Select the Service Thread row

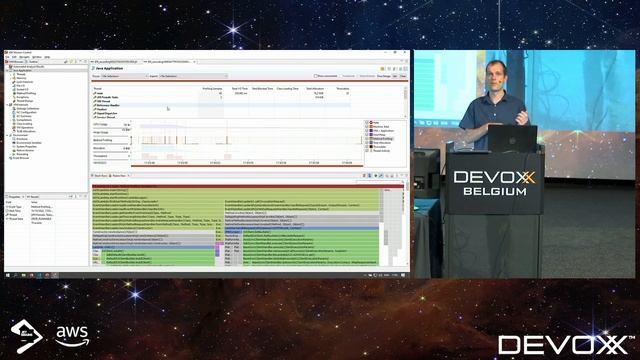(x=221, y=117)
